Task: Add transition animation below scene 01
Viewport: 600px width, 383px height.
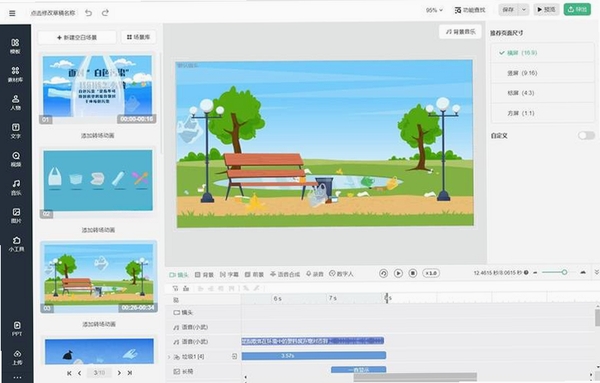Action: click(x=98, y=135)
